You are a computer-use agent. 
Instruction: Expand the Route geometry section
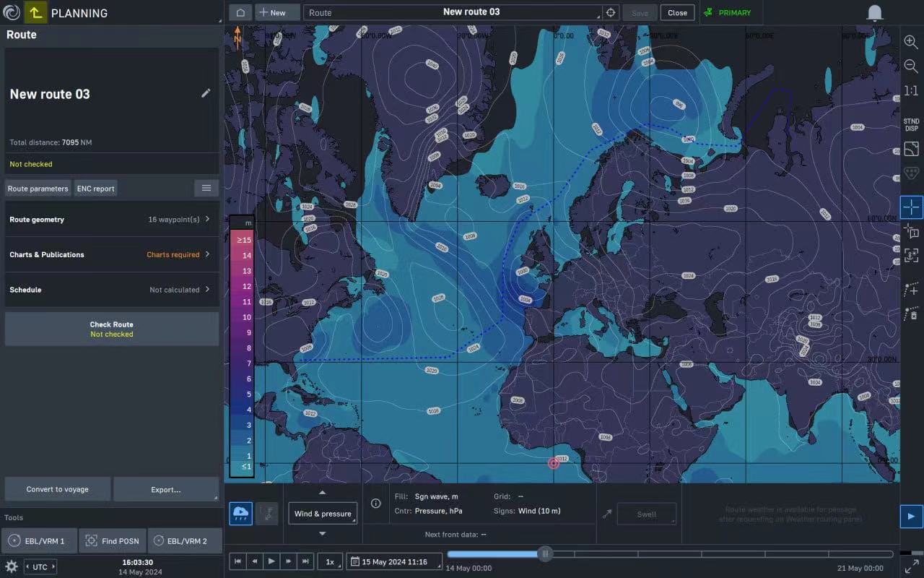[112, 220]
